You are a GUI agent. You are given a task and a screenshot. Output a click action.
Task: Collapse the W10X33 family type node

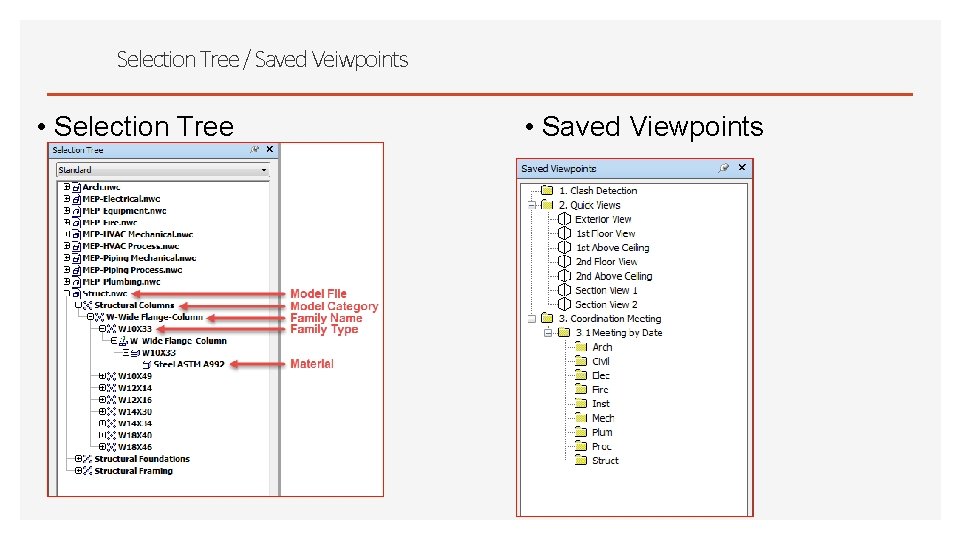coord(102,329)
